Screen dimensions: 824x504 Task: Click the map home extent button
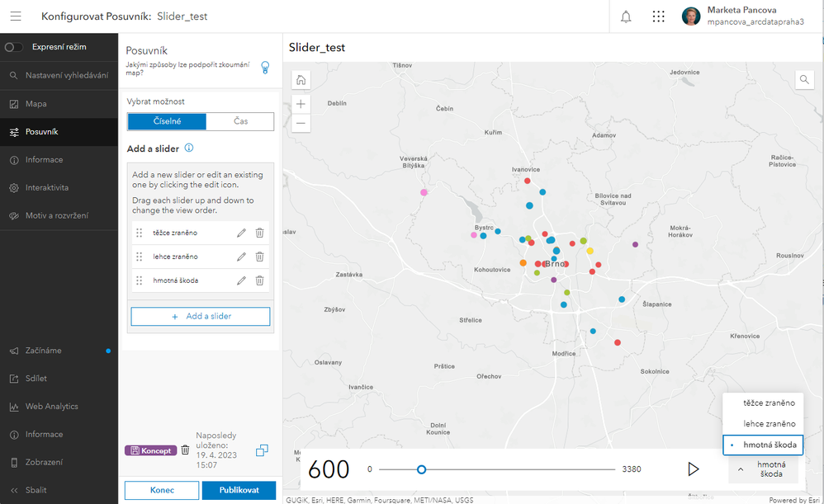pyautogui.click(x=301, y=80)
